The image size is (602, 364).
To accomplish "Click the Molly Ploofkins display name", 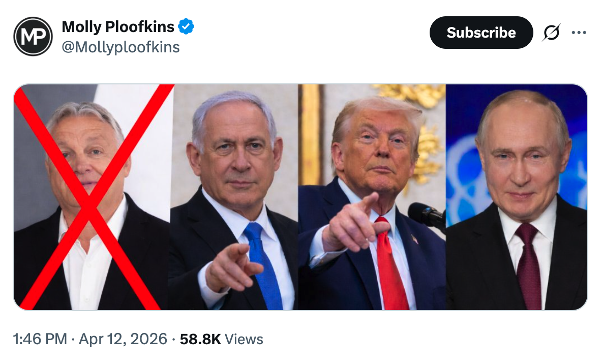I will [x=118, y=26].
